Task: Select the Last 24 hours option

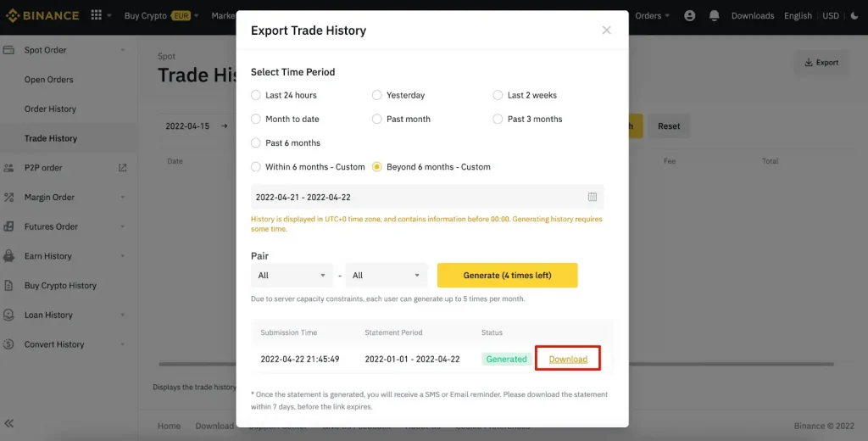Action: (256, 95)
